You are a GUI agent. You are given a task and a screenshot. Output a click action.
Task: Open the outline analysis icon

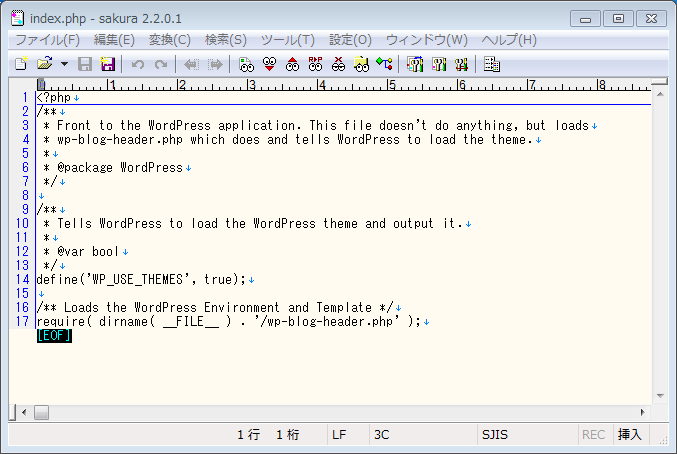coord(384,64)
